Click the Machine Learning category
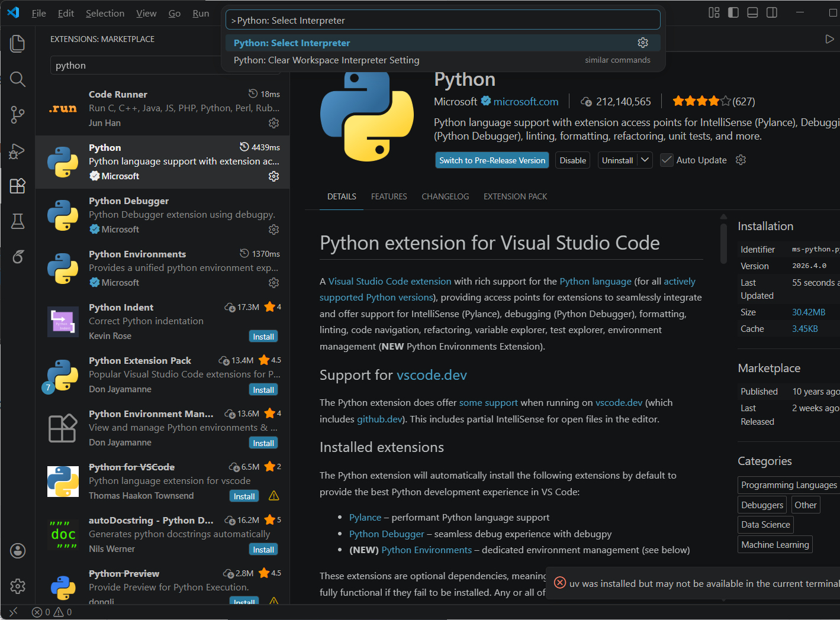Image resolution: width=840 pixels, height=620 pixels. point(775,544)
